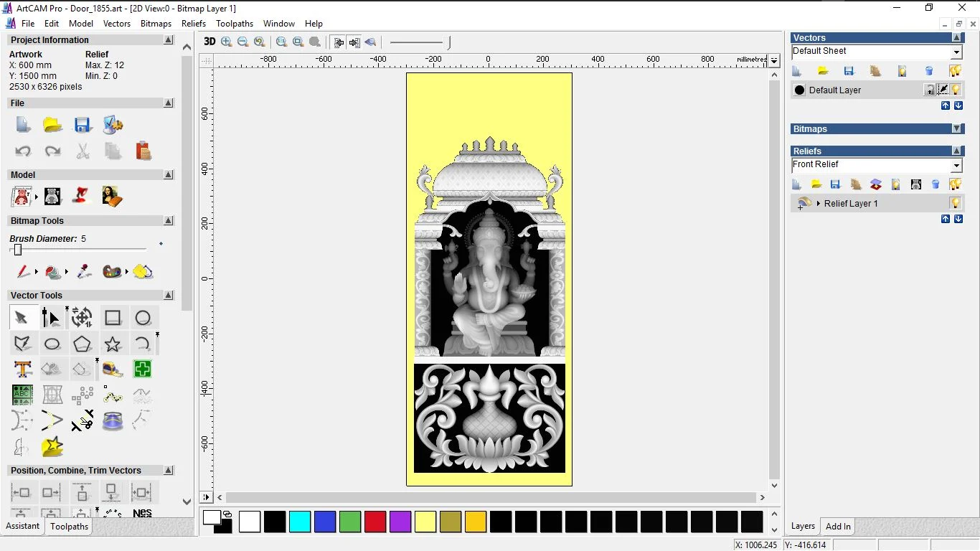Collapse the Project Information panel

point(169,39)
